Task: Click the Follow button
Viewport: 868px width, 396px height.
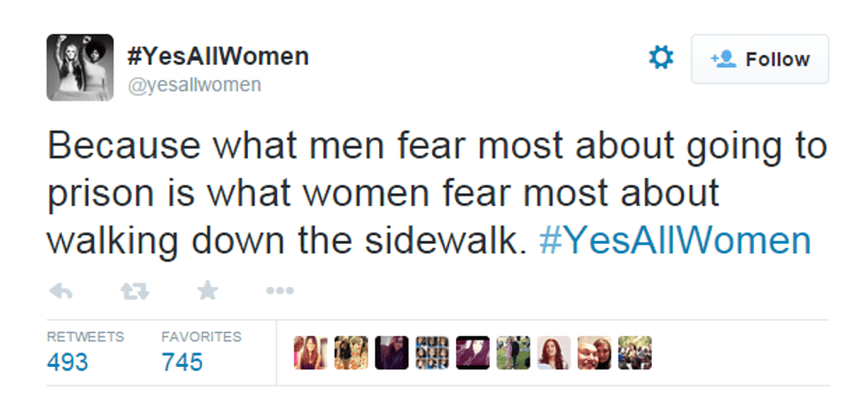Action: 760,59
